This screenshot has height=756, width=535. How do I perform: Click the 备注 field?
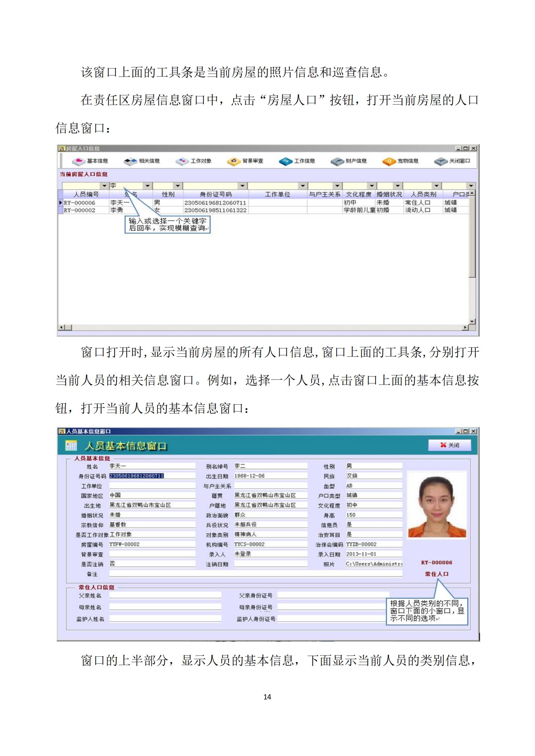click(256, 574)
